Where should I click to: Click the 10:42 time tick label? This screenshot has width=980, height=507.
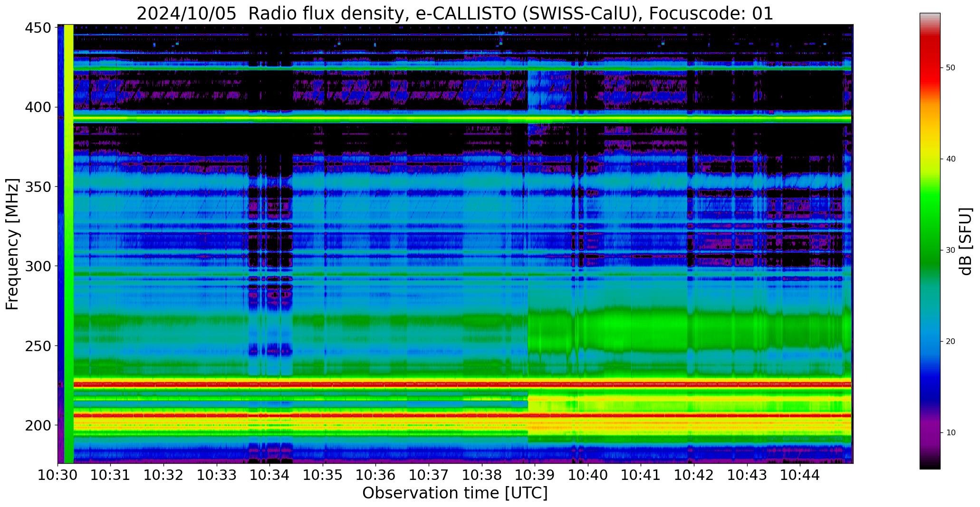click(694, 475)
